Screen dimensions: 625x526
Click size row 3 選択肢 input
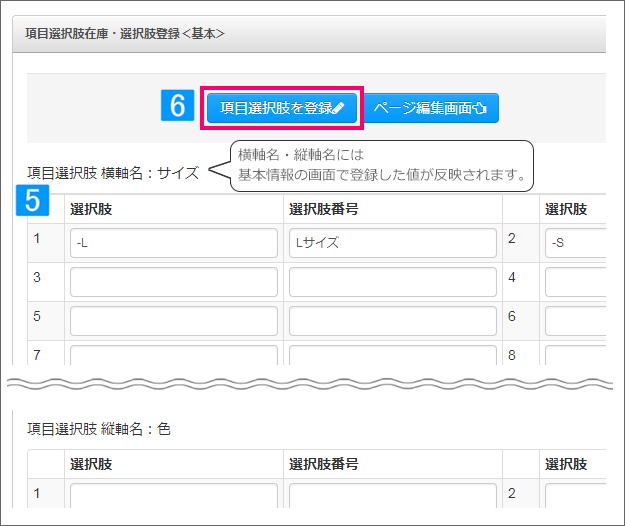[x=174, y=282]
